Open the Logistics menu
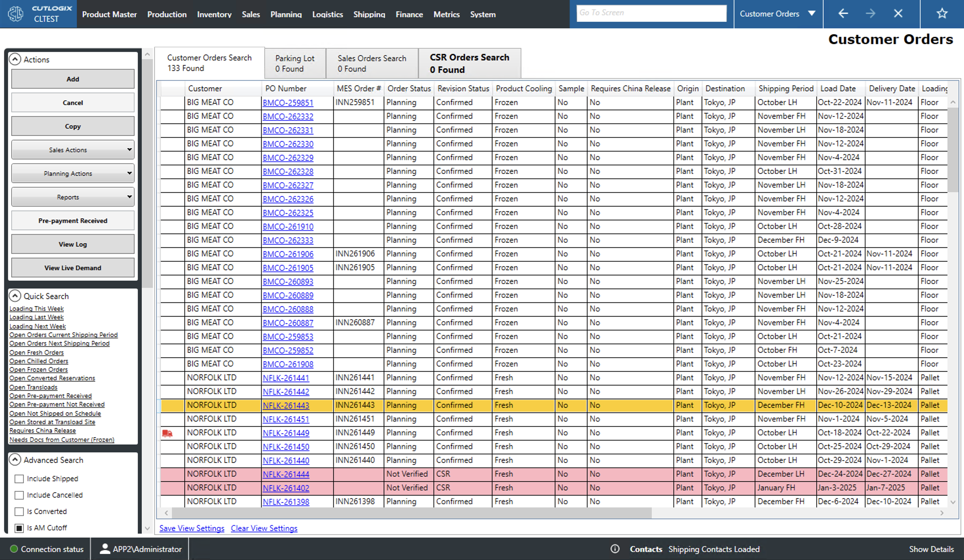This screenshot has height=560, width=964. click(x=327, y=14)
